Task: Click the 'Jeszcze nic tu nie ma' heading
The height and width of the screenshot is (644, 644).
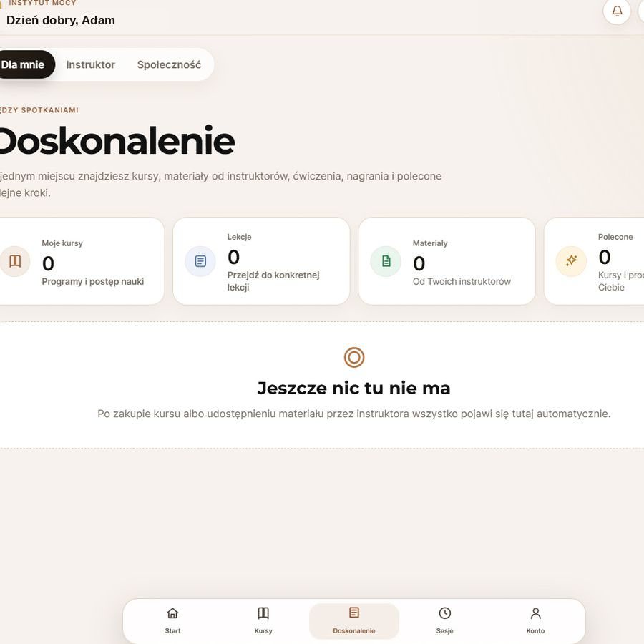Action: click(354, 388)
